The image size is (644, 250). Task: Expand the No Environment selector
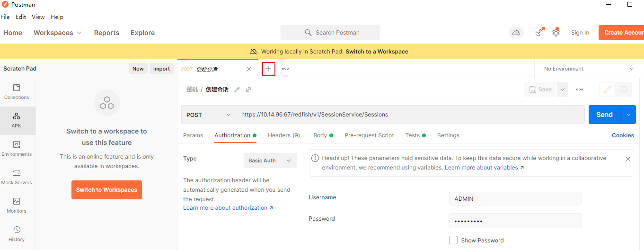pyautogui.click(x=589, y=69)
